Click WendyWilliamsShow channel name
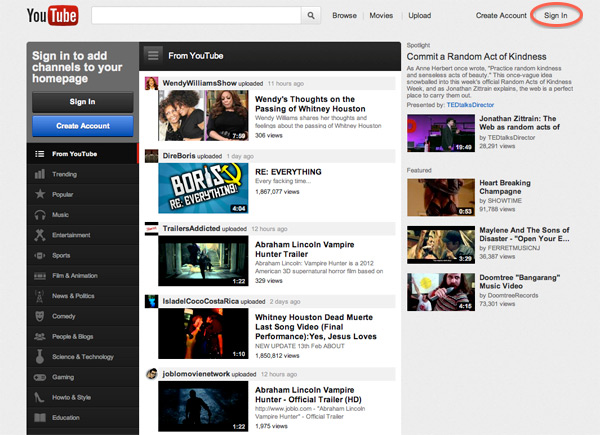Image resolution: width=600 pixels, height=435 pixels. (x=199, y=83)
